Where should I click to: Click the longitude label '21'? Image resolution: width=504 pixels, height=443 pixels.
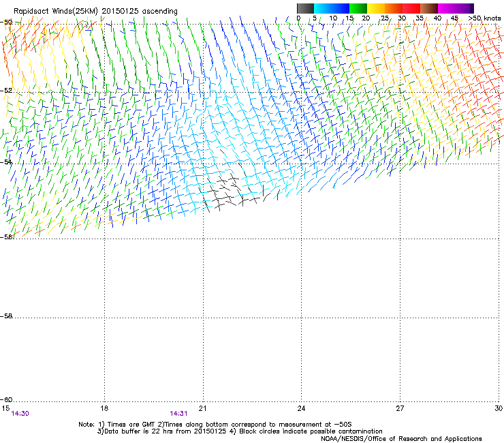[202, 408]
